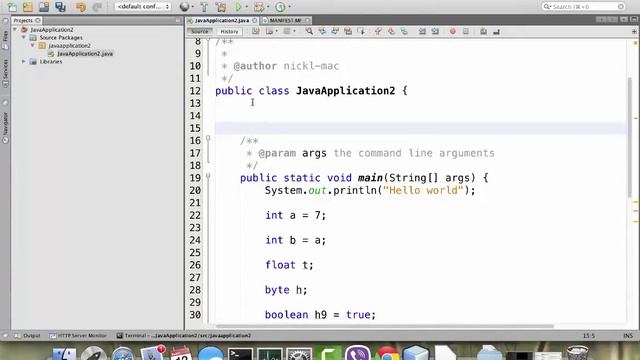This screenshot has width=640, height=360.
Task: Click the Last Edit icon in editor toolbar
Action: click(x=256, y=31)
